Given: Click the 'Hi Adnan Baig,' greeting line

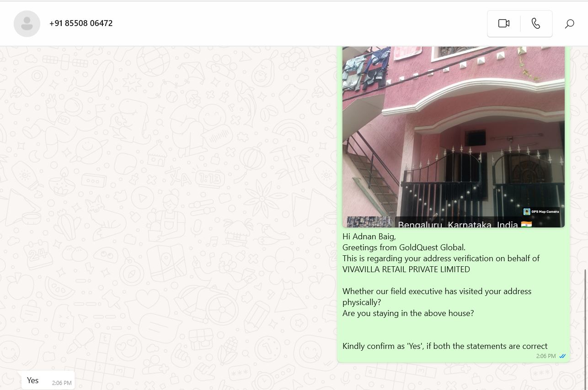Looking at the screenshot, I should (369, 237).
